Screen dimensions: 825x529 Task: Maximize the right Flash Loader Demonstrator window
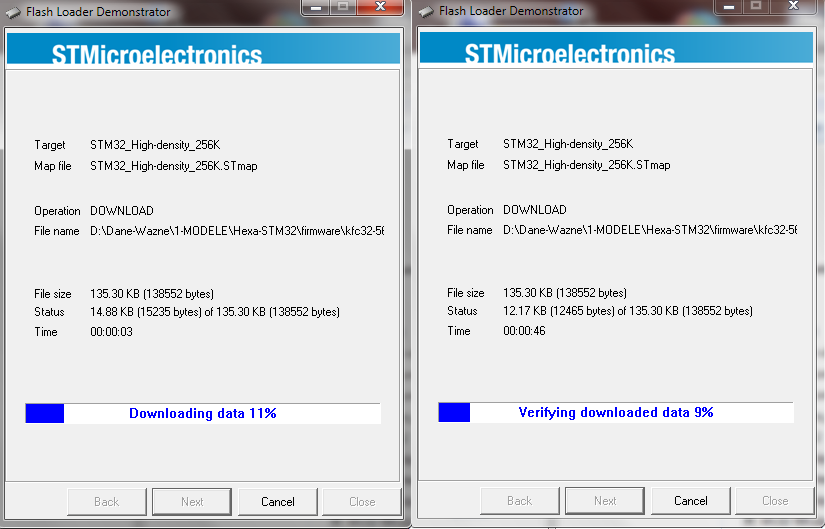[756, 6]
